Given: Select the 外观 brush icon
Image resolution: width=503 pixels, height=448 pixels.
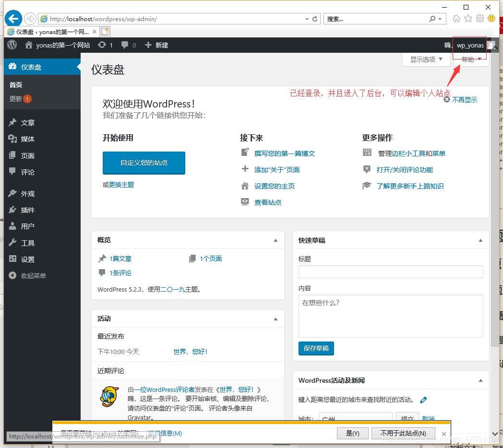Looking at the screenshot, I should point(12,193).
